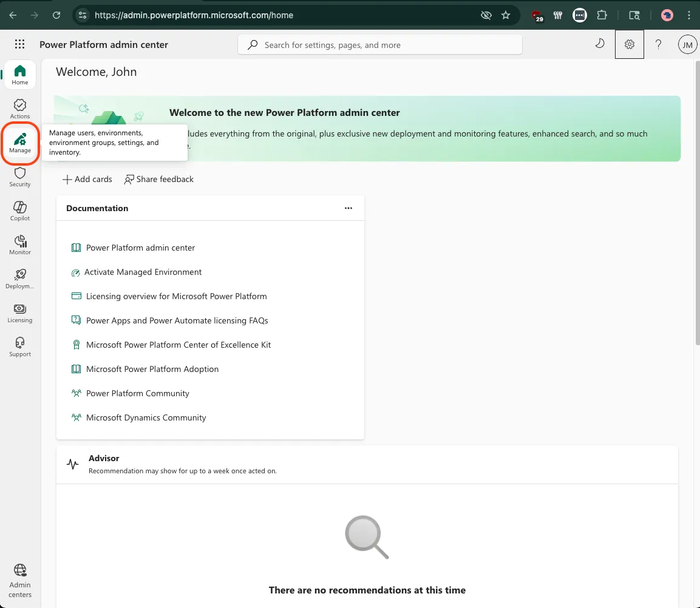Open the Deployment section
The width and height of the screenshot is (700, 608).
click(19, 278)
